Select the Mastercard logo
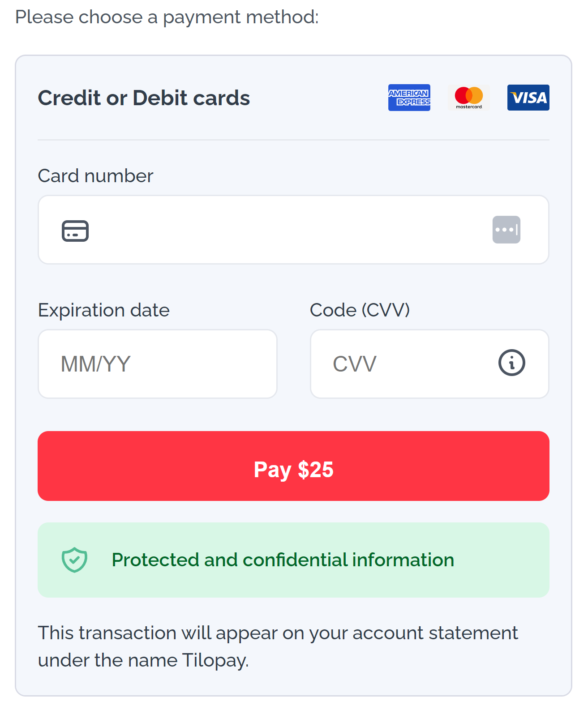588x714 pixels. (x=468, y=97)
